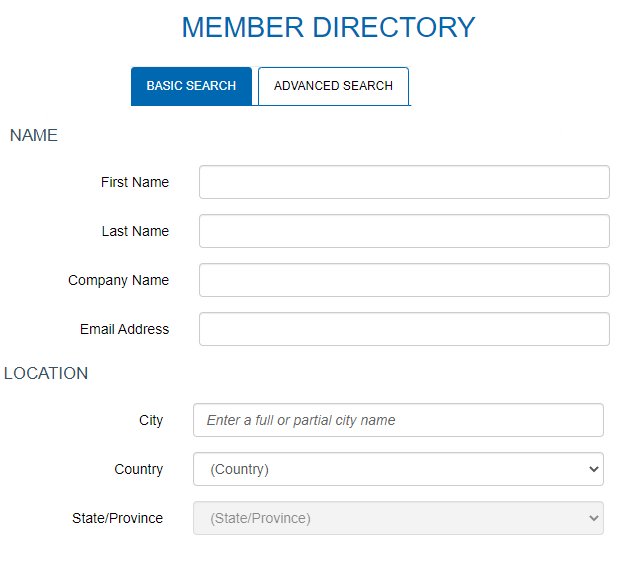
Task: Switch to the Basic Search tab
Action: (x=191, y=86)
